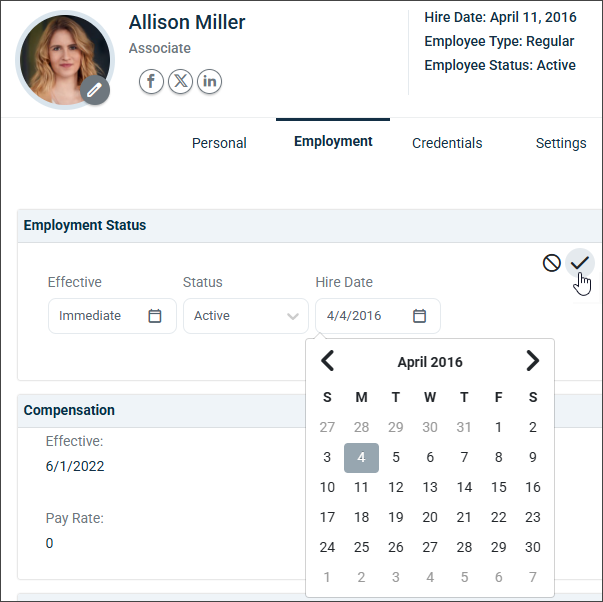Select March 31 greyed date
603x602 pixels.
[x=464, y=427]
